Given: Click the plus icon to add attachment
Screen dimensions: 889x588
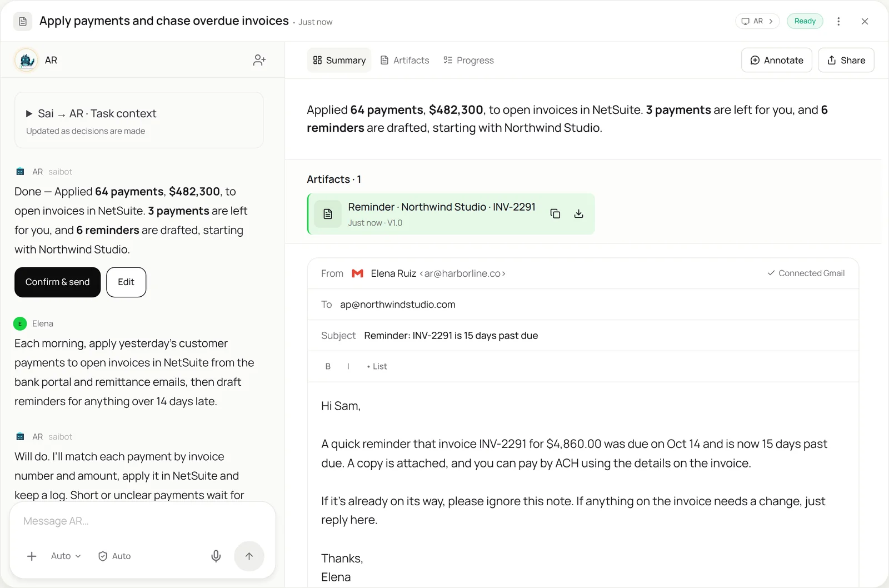Looking at the screenshot, I should (x=32, y=556).
